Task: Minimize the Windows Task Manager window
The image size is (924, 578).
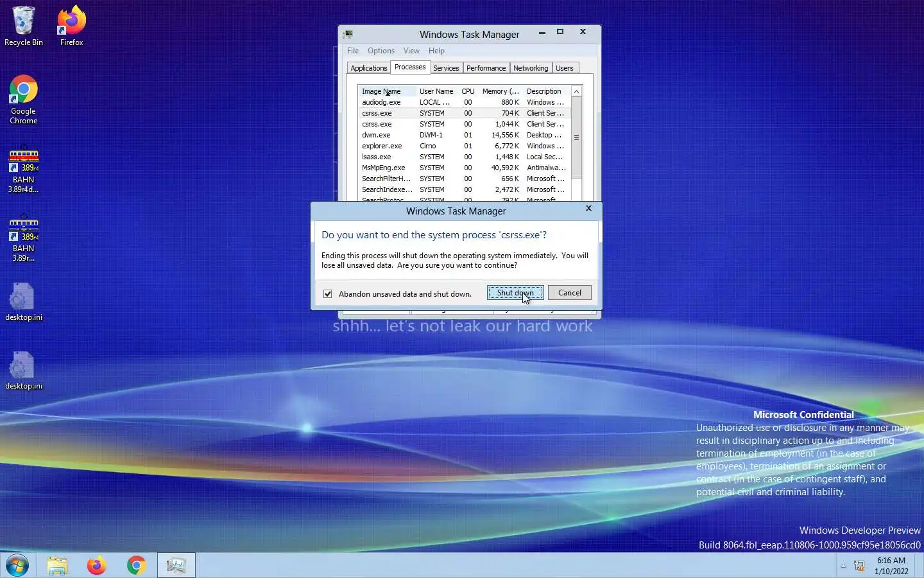Action: click(542, 32)
